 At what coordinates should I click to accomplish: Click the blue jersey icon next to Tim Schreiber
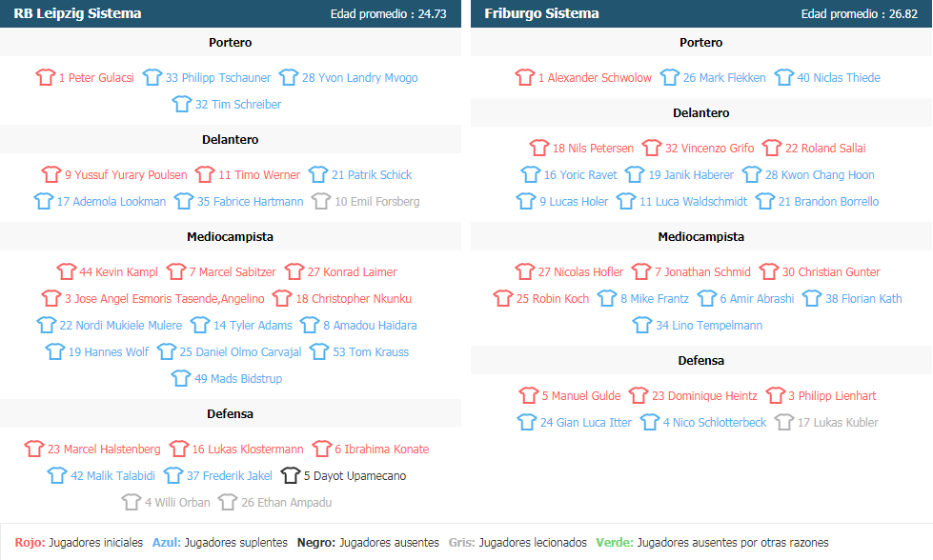click(181, 104)
